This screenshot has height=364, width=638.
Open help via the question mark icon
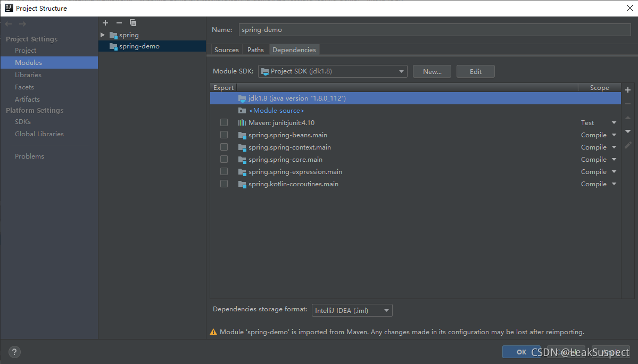pyautogui.click(x=14, y=352)
